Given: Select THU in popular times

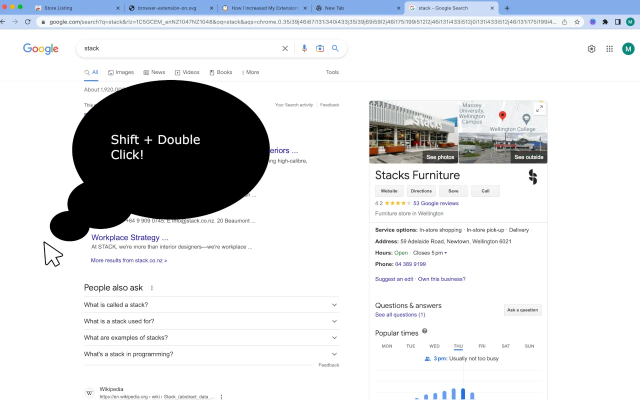Looking at the screenshot, I should click(x=458, y=346).
